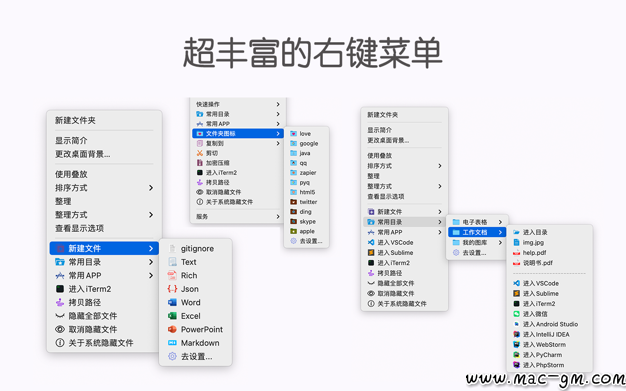This screenshot has height=391, width=626.
Task: Click the 加密压缩 archive icon
Action: point(200,163)
